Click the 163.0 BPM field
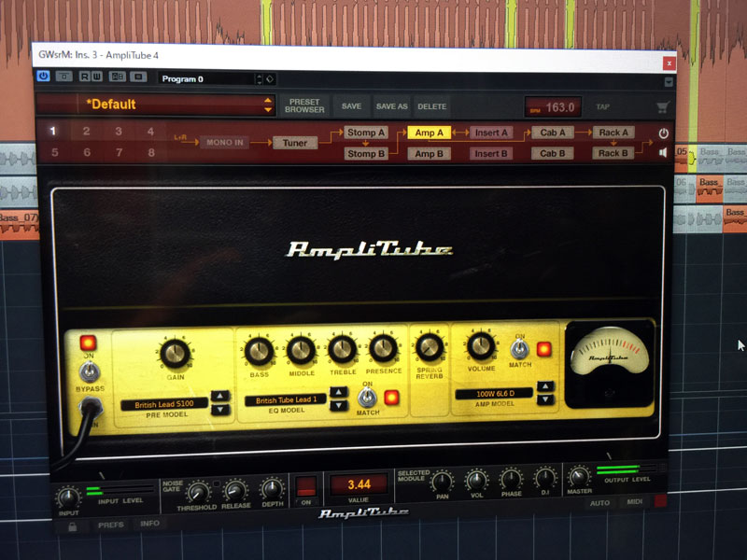Screen dimensions: 747x560 [553, 107]
